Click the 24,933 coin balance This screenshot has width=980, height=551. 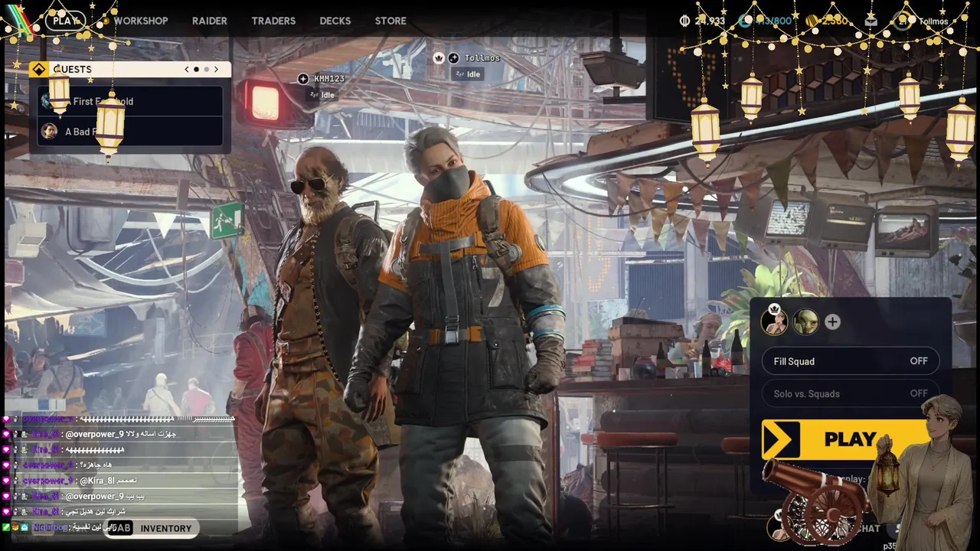[x=709, y=21]
